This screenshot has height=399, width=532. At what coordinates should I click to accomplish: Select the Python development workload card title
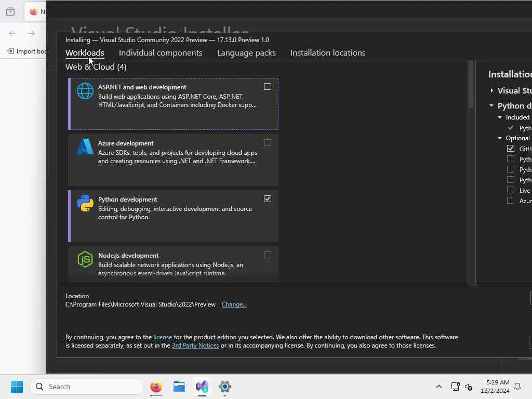click(128, 199)
